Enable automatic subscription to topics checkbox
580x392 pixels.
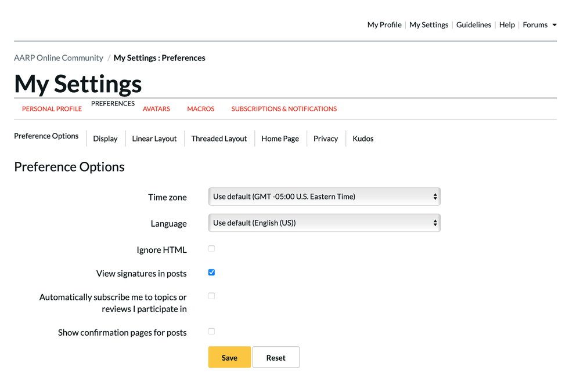[x=211, y=296]
